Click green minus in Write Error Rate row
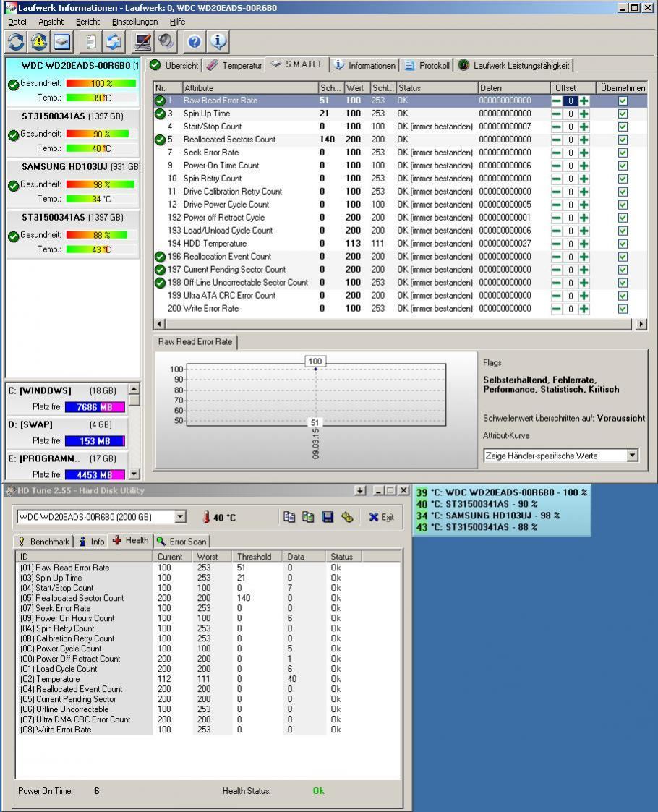 click(557, 309)
